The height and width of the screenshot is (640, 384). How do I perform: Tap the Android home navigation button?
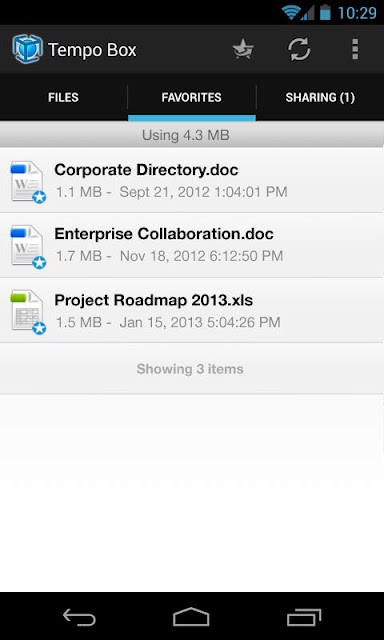191,617
